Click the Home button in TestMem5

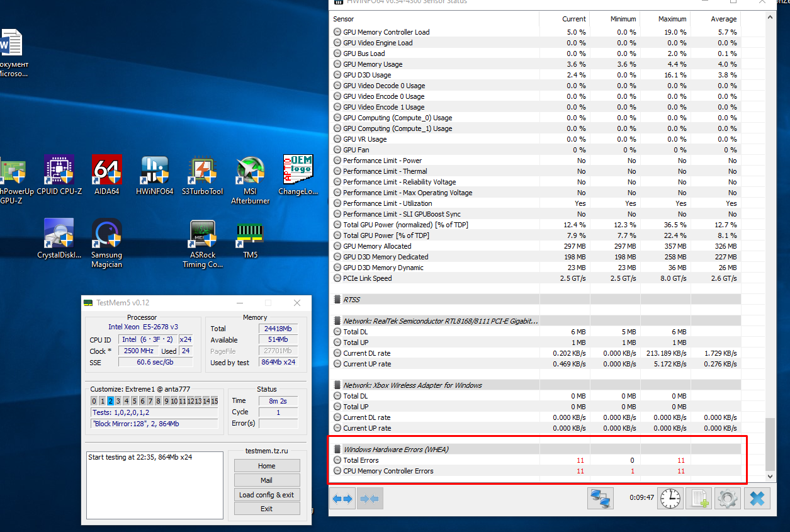coord(267,466)
